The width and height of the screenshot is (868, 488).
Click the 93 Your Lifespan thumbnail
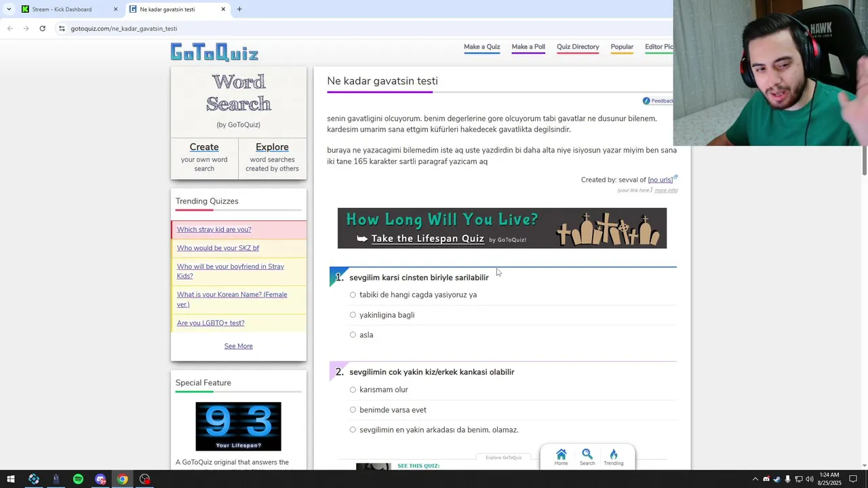coord(238,426)
